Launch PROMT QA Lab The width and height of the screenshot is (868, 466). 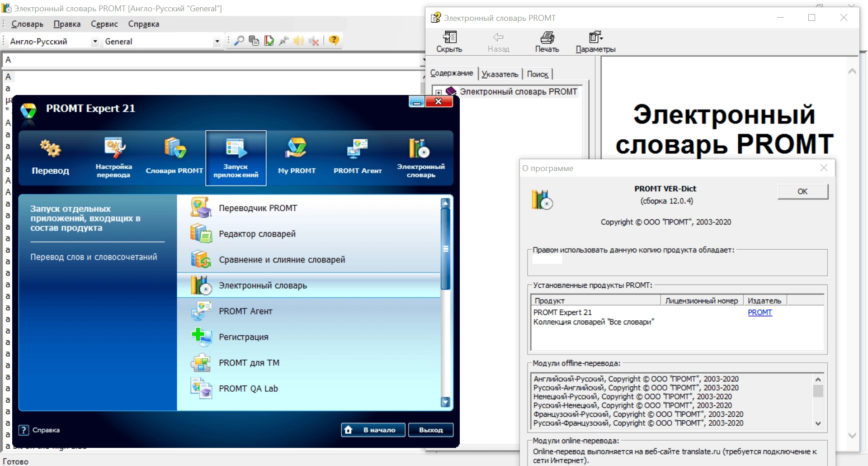pos(309,389)
